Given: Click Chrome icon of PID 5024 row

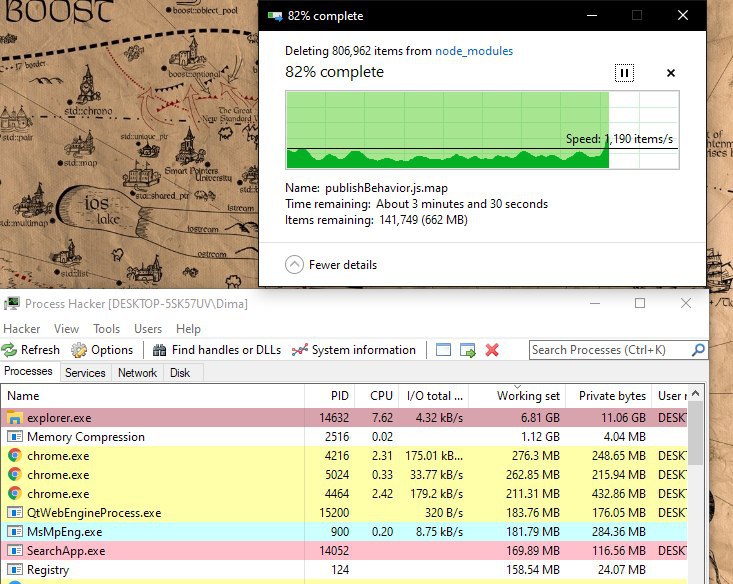Looking at the screenshot, I should [x=15, y=475].
